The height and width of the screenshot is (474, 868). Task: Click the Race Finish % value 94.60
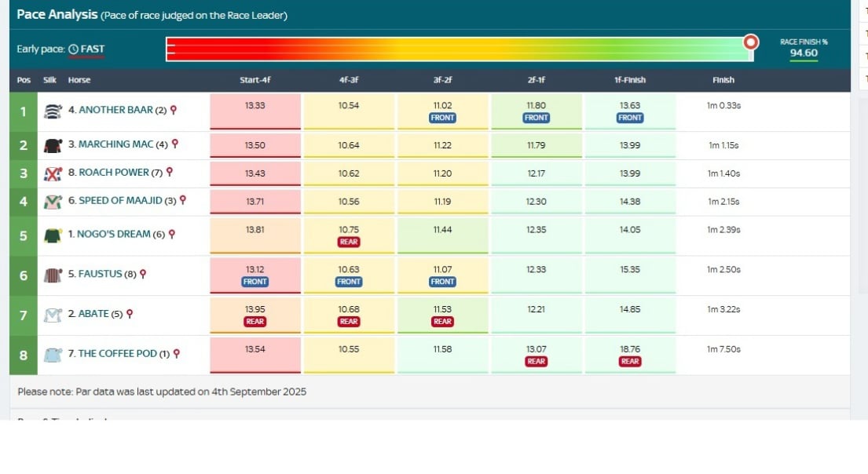pyautogui.click(x=804, y=53)
